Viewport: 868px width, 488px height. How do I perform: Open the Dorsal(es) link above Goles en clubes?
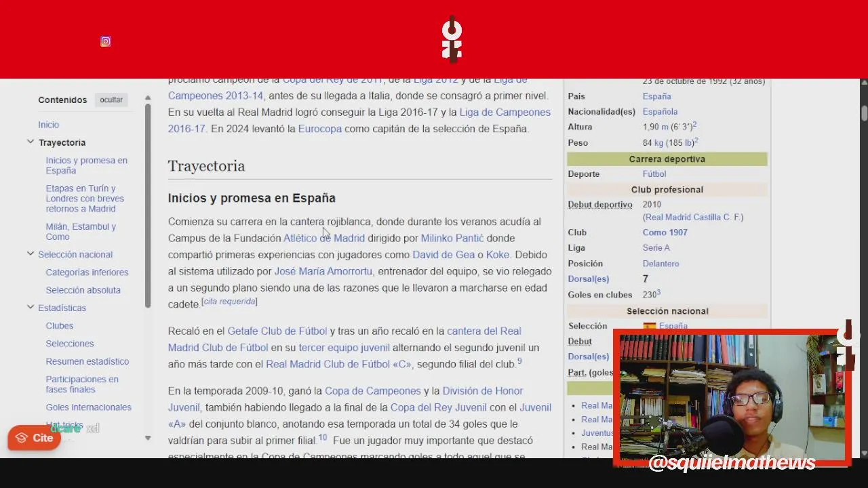[589, 279]
